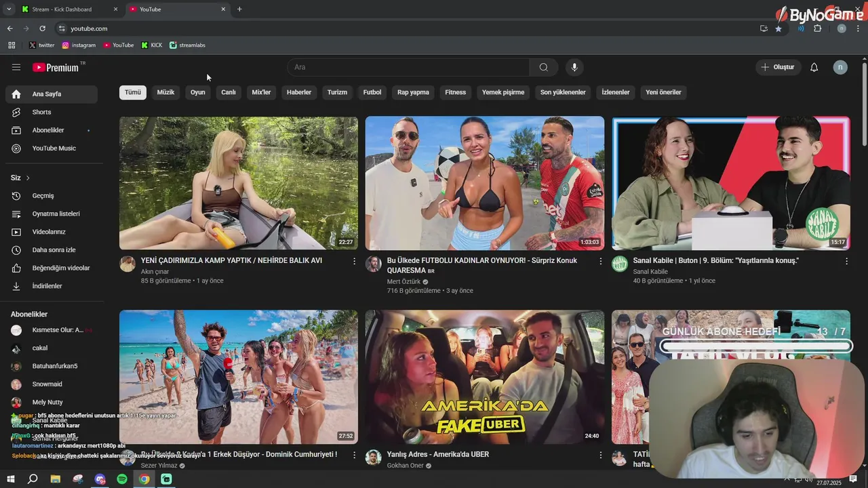Go to Ana Sayfa in the sidebar
This screenshot has height=488, width=868.
(x=52, y=94)
